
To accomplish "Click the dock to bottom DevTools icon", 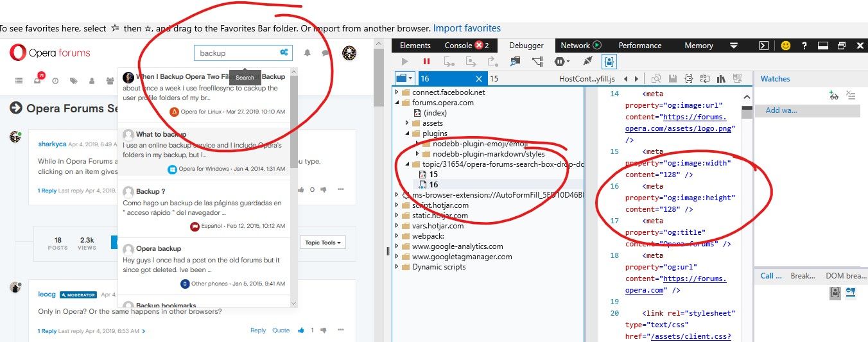I will coord(823,46).
